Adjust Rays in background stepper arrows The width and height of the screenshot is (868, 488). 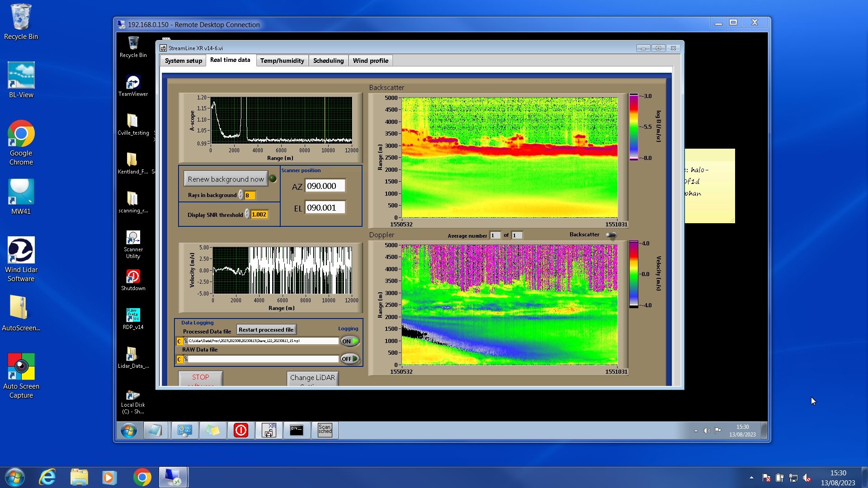(x=241, y=195)
